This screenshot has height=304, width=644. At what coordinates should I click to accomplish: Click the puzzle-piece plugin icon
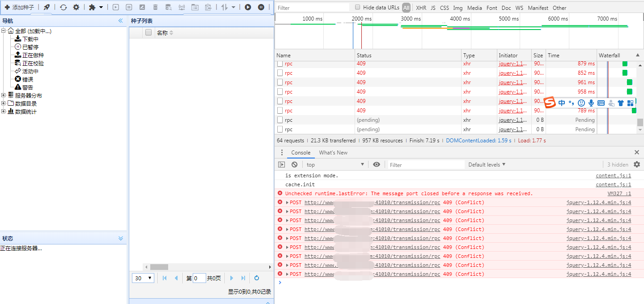(x=92, y=7)
